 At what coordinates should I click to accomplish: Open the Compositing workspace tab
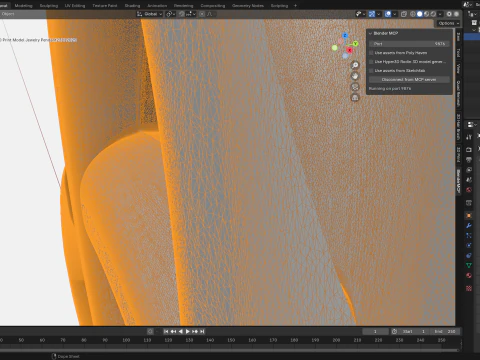click(213, 6)
